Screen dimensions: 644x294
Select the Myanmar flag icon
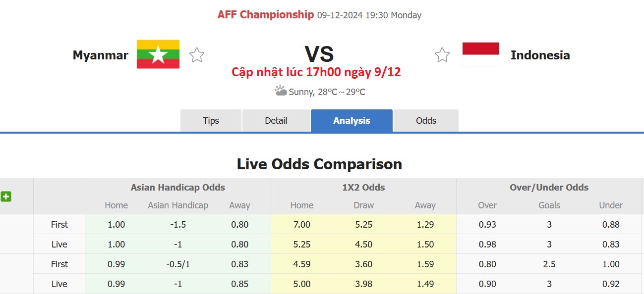[x=159, y=54]
